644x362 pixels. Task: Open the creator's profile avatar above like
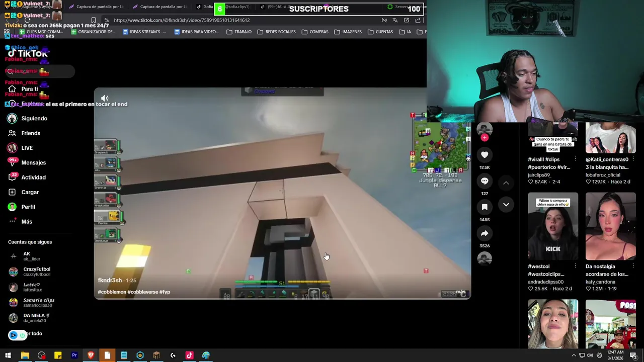point(485,130)
